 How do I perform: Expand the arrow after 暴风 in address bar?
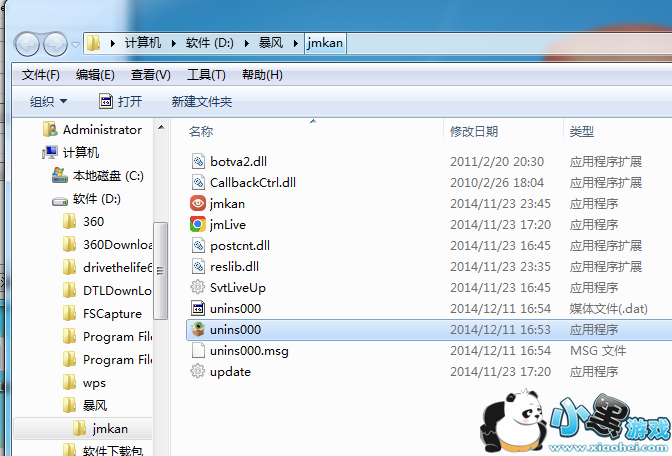pyautogui.click(x=296, y=43)
